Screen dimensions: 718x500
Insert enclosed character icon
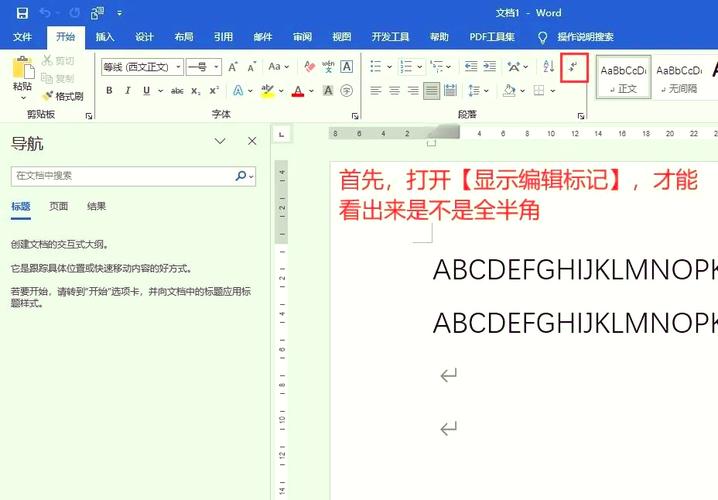347,91
